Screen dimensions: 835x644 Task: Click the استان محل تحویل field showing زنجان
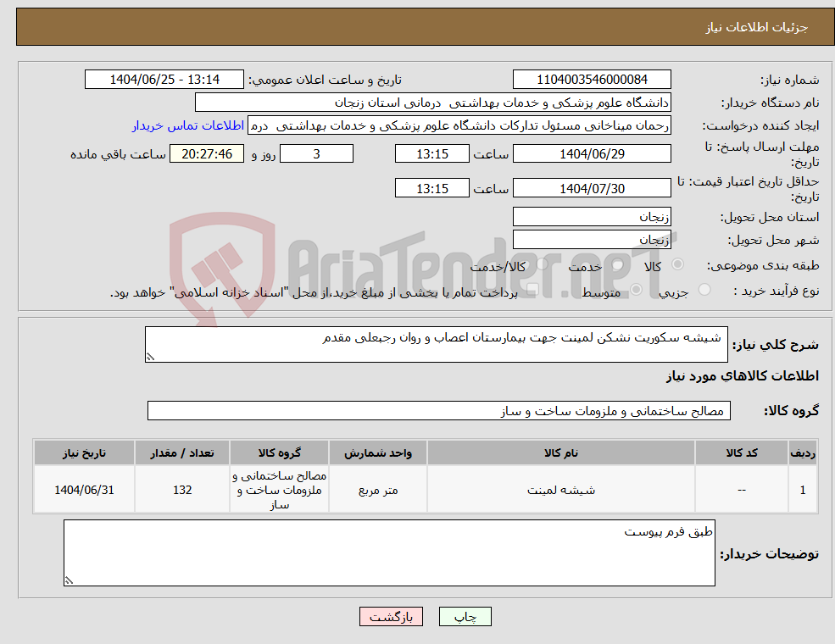[x=591, y=217]
